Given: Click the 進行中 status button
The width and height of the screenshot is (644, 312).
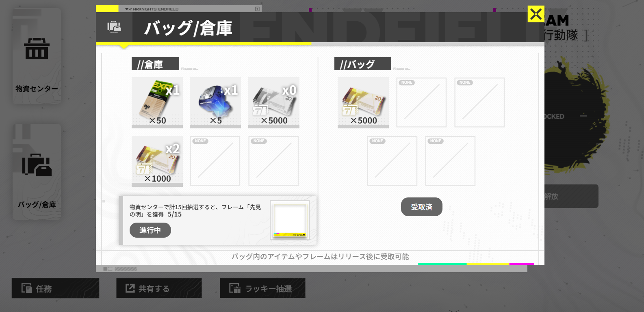Looking at the screenshot, I should pyautogui.click(x=150, y=230).
